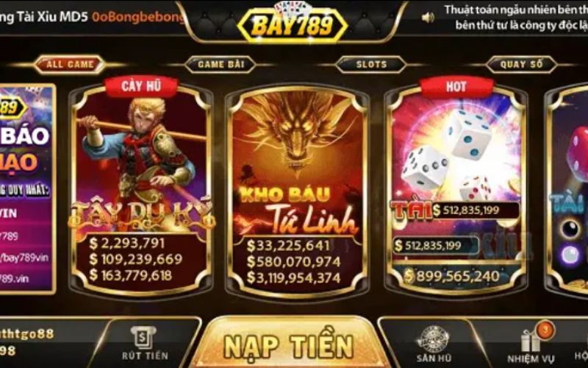The image size is (588, 368).
Task: Click the HOT red label badge
Action: (x=456, y=87)
